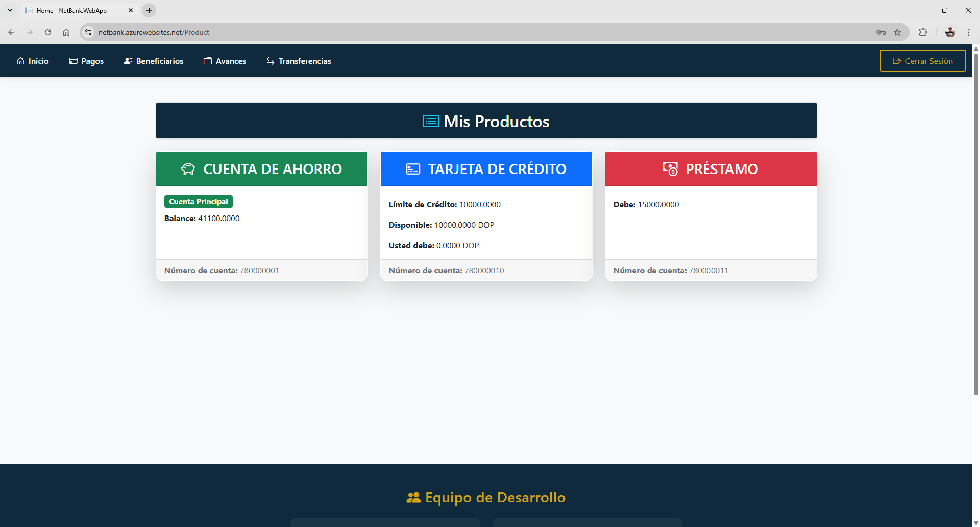Select Avances in the top navigation

[225, 61]
